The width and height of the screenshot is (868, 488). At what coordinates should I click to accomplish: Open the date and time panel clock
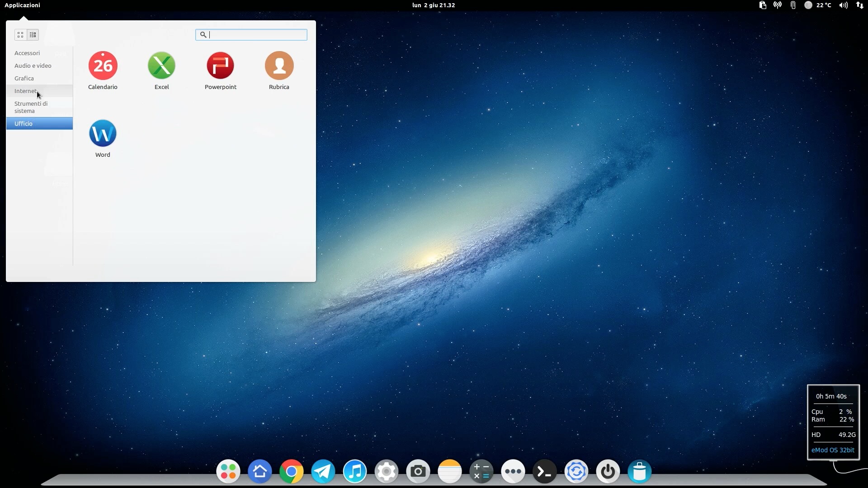click(x=434, y=5)
